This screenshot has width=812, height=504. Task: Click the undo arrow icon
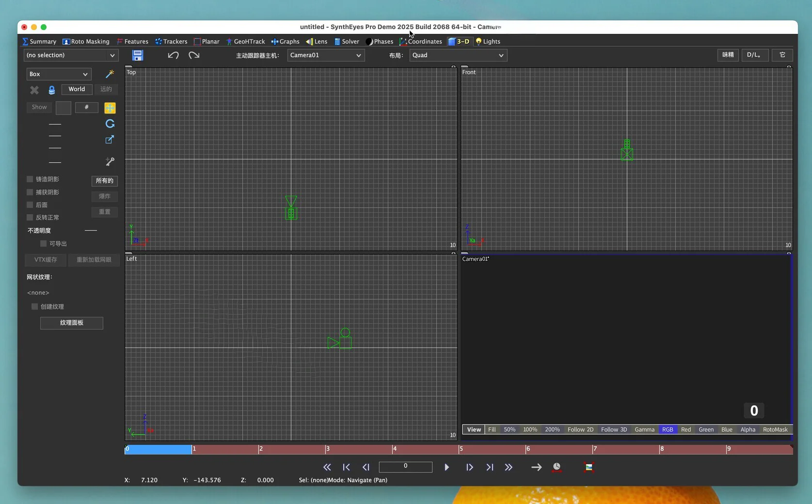point(173,55)
